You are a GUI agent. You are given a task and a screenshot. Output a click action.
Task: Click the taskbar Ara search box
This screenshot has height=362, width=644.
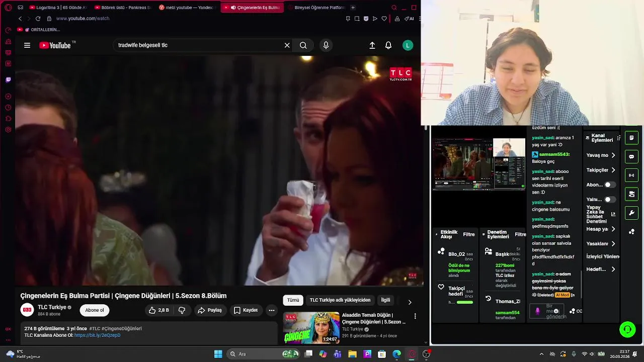[263, 354]
